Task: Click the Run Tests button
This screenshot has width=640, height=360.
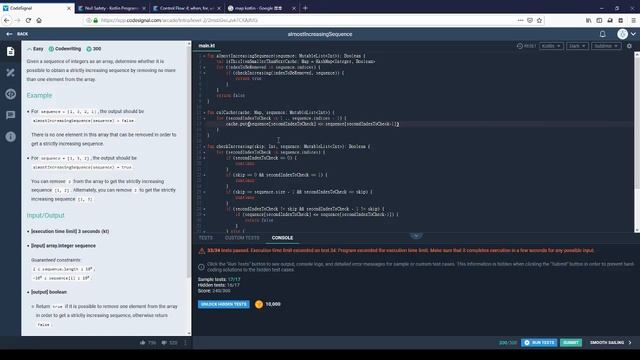Action: 540,342
